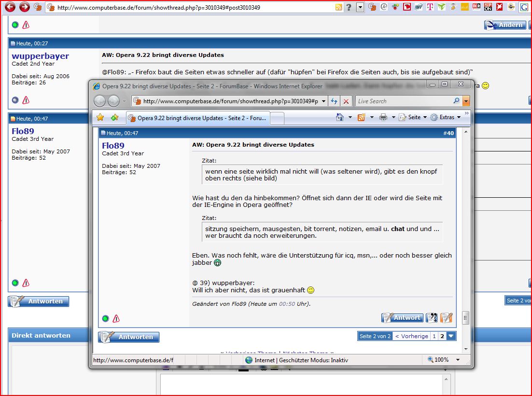Click the 100% zoom level button
This screenshot has height=396, width=532.
438,360
